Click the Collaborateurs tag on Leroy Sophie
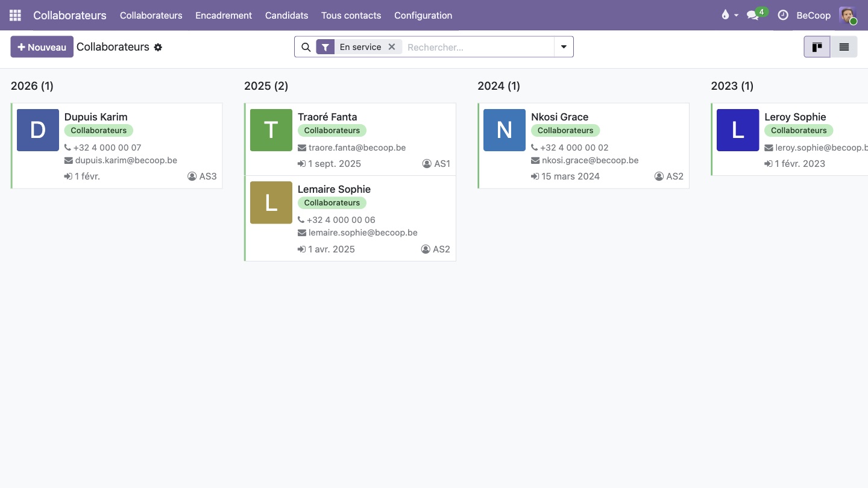 (799, 130)
